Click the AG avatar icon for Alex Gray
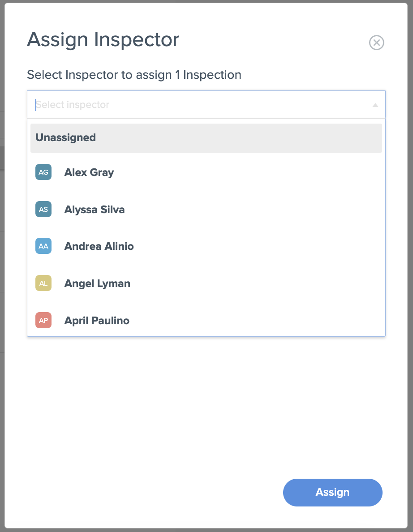413x532 pixels. click(43, 172)
